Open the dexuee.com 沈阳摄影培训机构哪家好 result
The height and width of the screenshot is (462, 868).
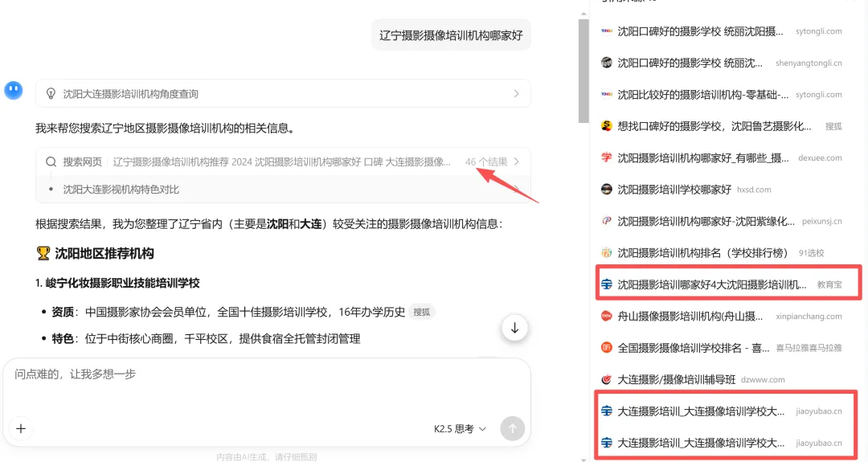tap(721, 157)
